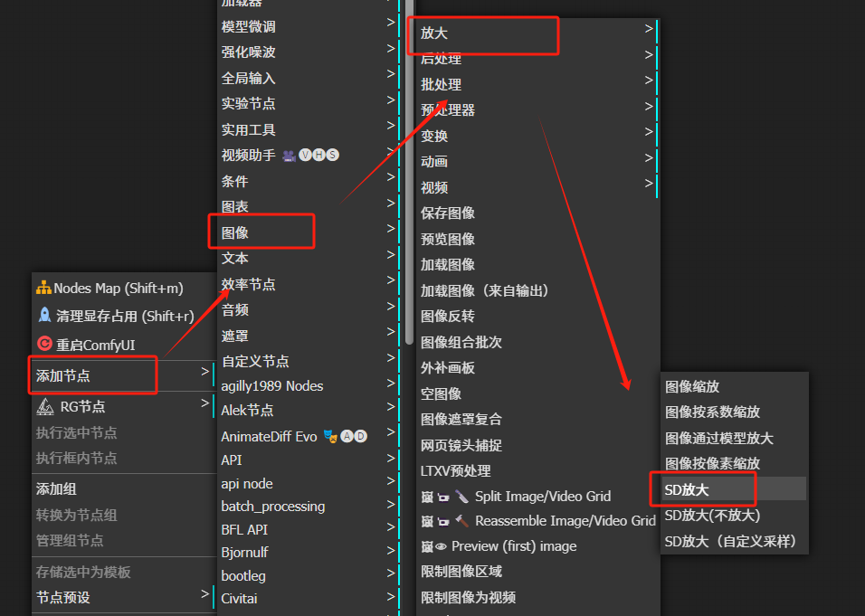865x616 pixels.
Task: Expand the RG节点 submenu arrow
Action: coord(204,403)
